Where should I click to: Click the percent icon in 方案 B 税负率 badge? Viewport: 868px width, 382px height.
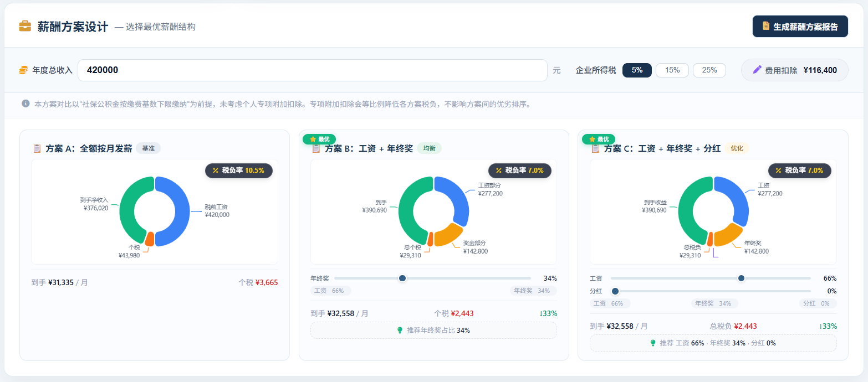tap(499, 171)
